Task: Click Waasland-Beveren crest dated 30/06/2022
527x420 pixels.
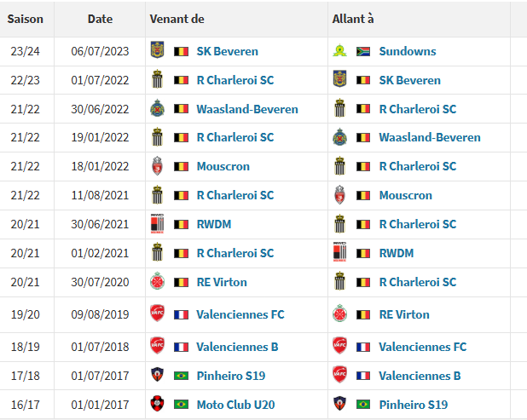Action: click(157, 108)
